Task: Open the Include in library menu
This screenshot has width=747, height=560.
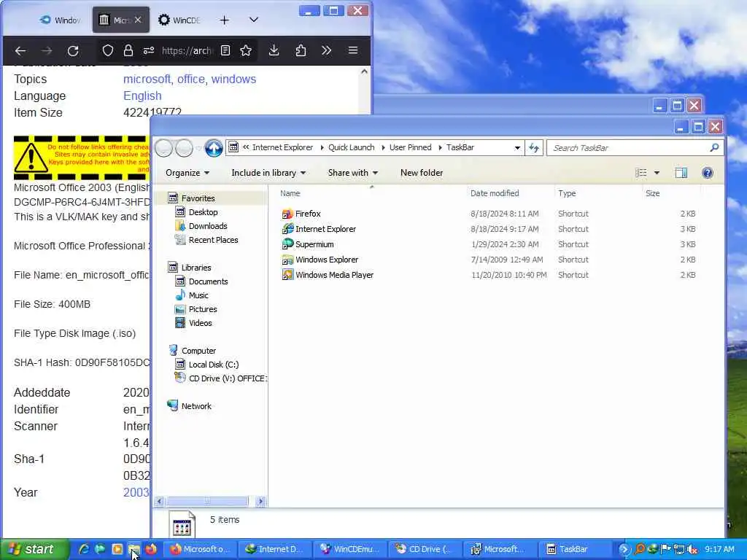Action: [x=268, y=173]
